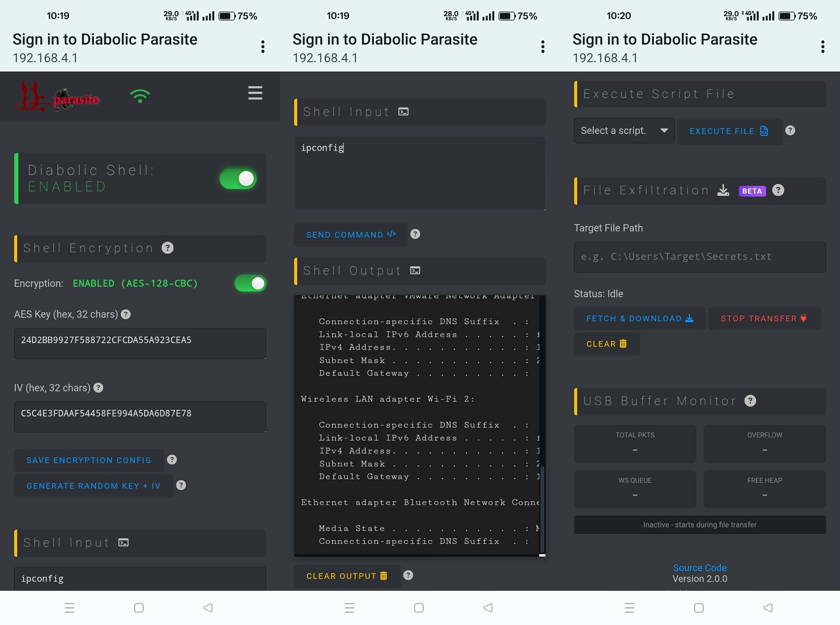Click the BETA badge
Viewport: 840px width, 625px height.
[x=752, y=191]
